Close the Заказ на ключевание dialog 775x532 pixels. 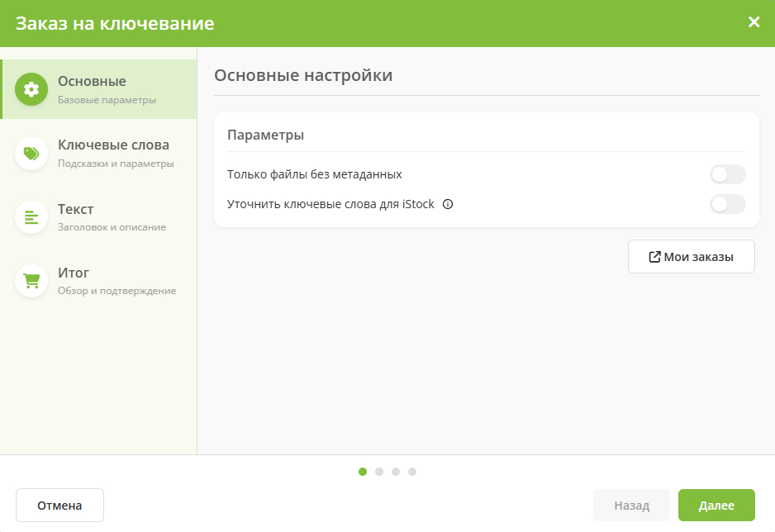coord(754,22)
